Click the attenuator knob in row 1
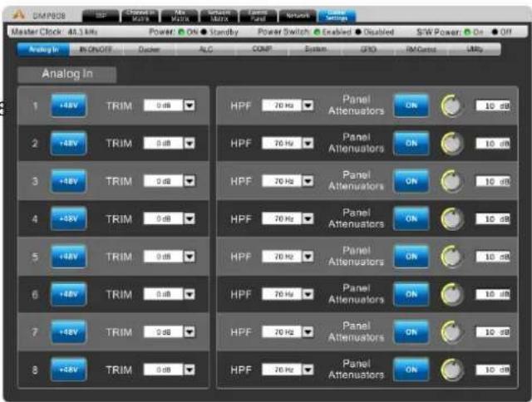 point(452,105)
